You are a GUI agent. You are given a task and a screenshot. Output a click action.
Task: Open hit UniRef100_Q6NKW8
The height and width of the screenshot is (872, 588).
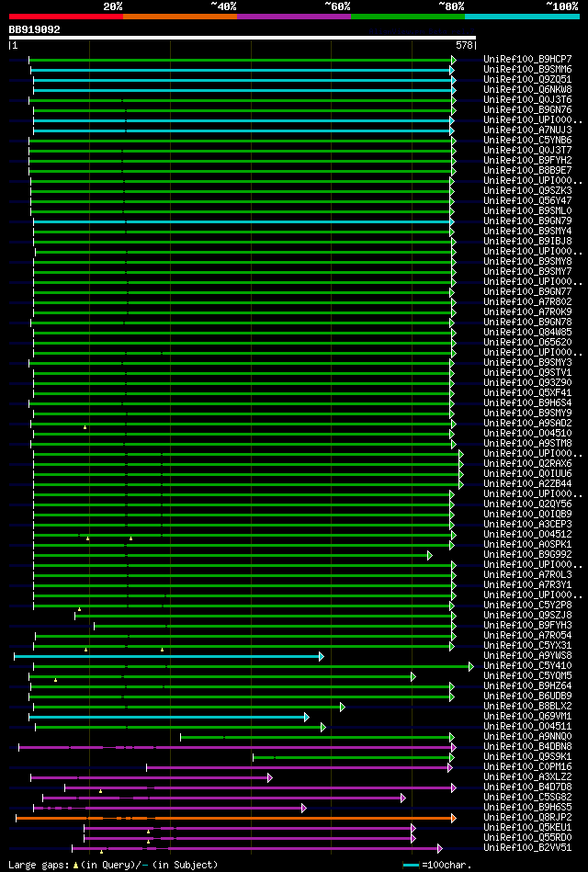pyautogui.click(x=528, y=89)
